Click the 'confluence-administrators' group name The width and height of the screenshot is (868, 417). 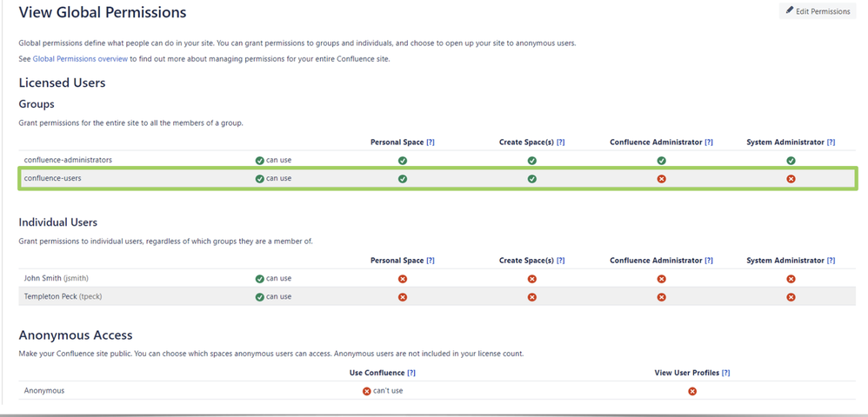tap(68, 160)
